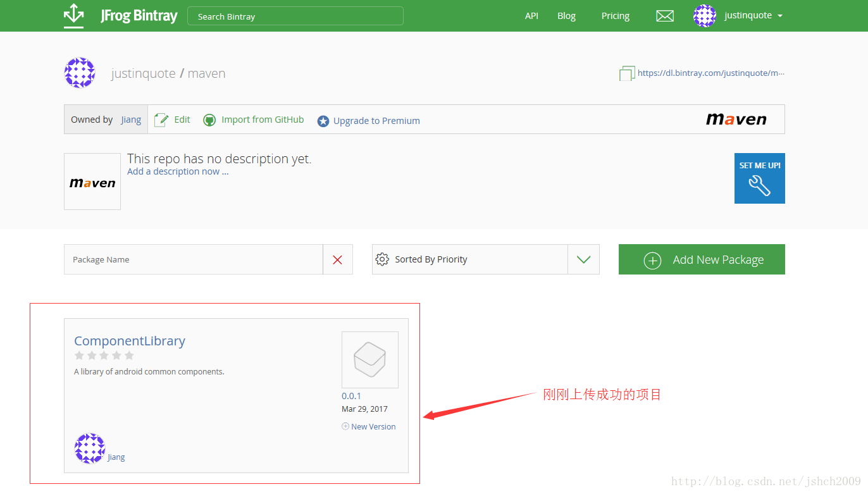Open owner Jiang profile link
Screen dimensions: 868x494
point(131,120)
